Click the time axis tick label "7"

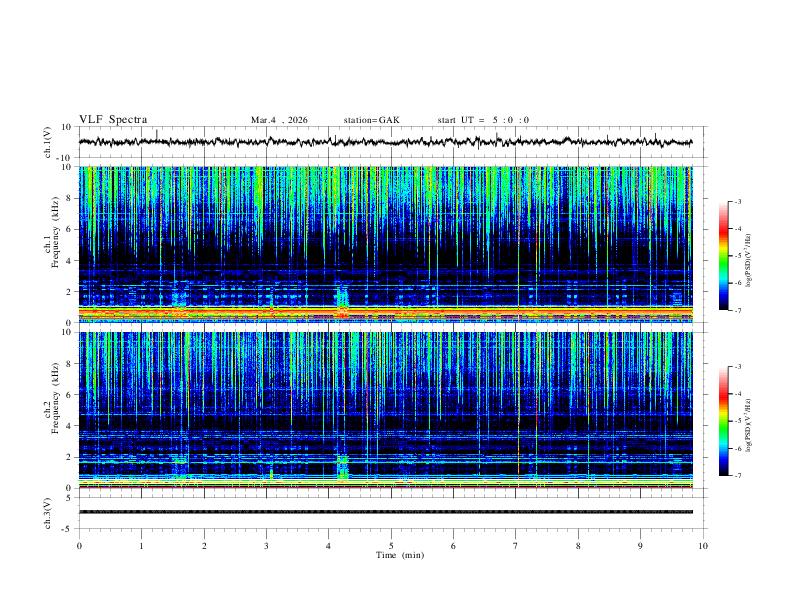click(x=516, y=546)
